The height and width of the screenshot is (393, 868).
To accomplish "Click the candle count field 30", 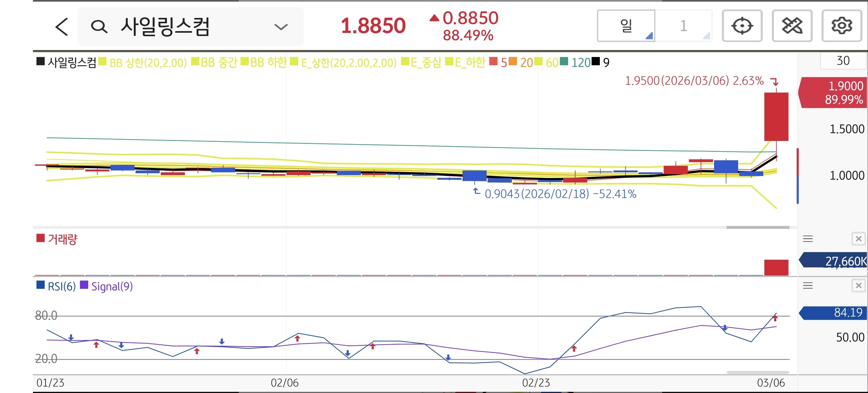I will point(843,61).
